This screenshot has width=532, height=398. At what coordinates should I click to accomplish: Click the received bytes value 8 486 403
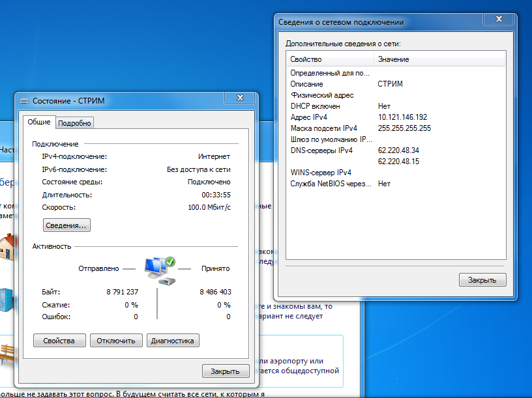pyautogui.click(x=215, y=292)
